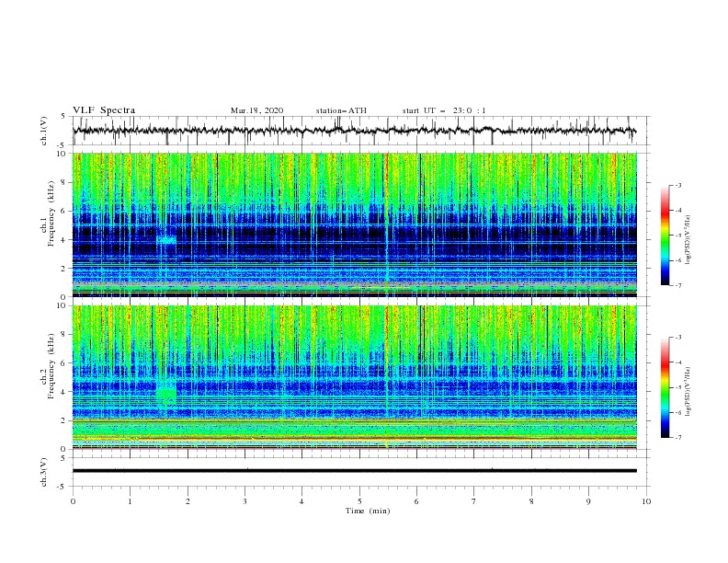Select the "start UT = 23:0 :1" text
This screenshot has height=563, width=728.
[444, 110]
